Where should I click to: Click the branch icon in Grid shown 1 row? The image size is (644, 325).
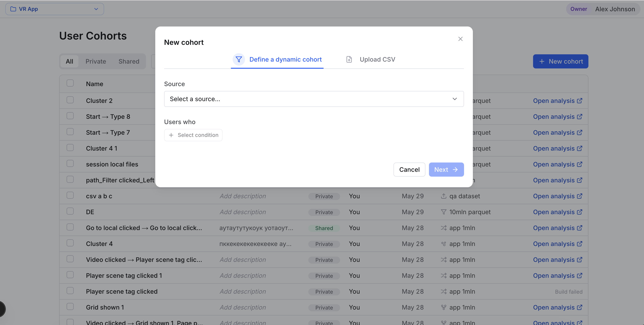tap(444, 307)
